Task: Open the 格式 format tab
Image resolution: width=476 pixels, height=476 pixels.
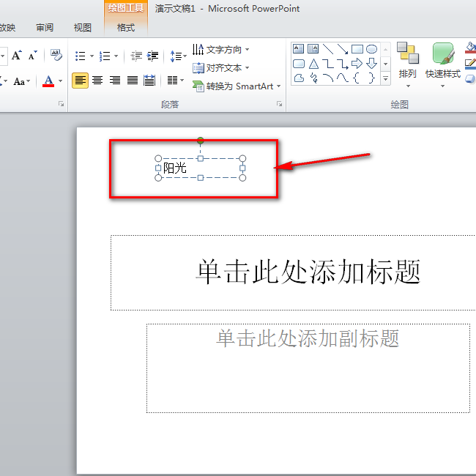Action: click(x=126, y=28)
